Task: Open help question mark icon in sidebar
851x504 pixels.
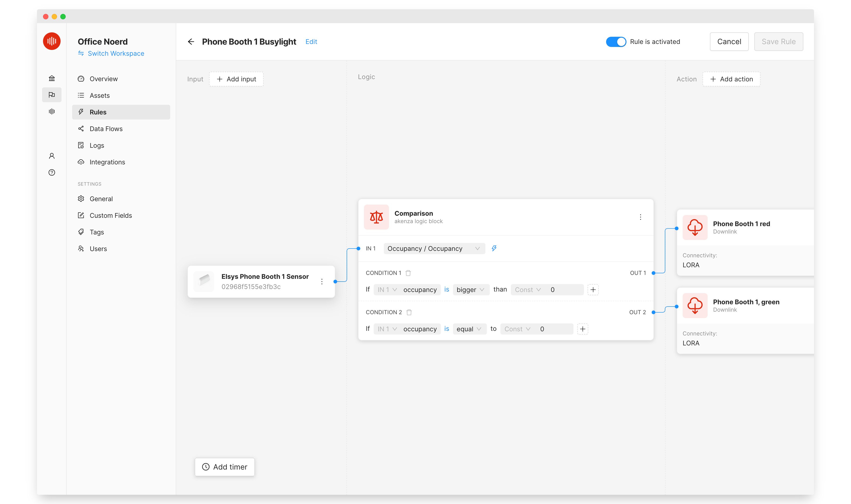Action: coord(52,172)
